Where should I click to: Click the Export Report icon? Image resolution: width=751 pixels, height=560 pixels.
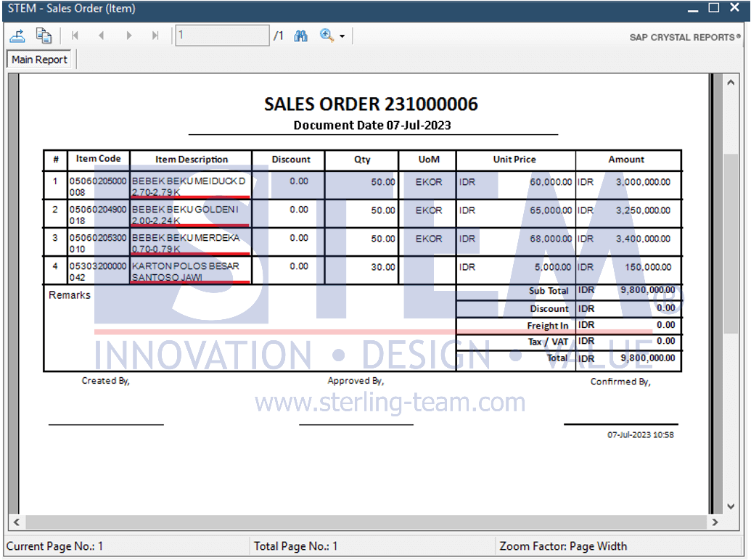click(x=17, y=36)
